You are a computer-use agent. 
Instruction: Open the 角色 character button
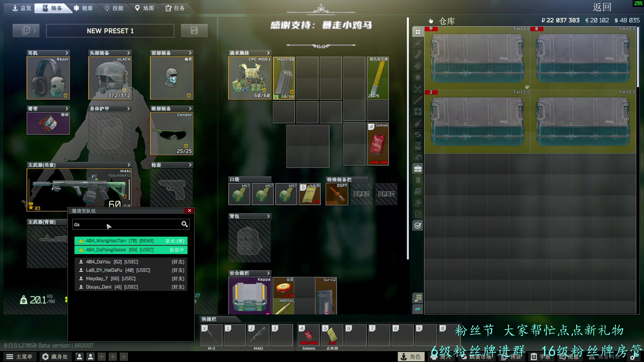tap(411, 357)
